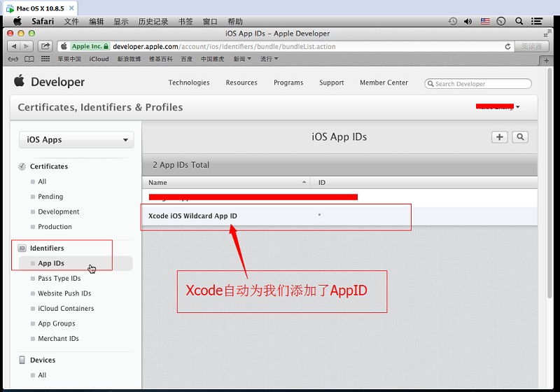Sort by the ID column header
This screenshot has width=560, height=392.
coord(424,183)
